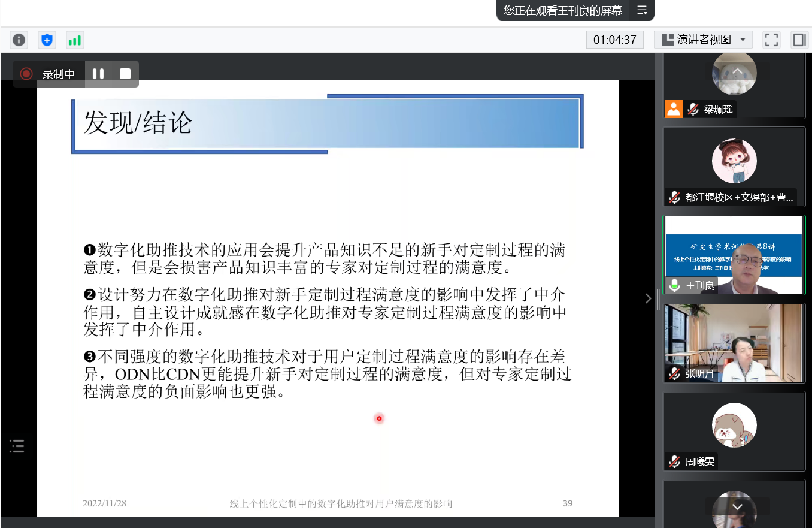Select 王刊良's speaker video tile
This screenshot has width=812, height=528.
point(734,255)
